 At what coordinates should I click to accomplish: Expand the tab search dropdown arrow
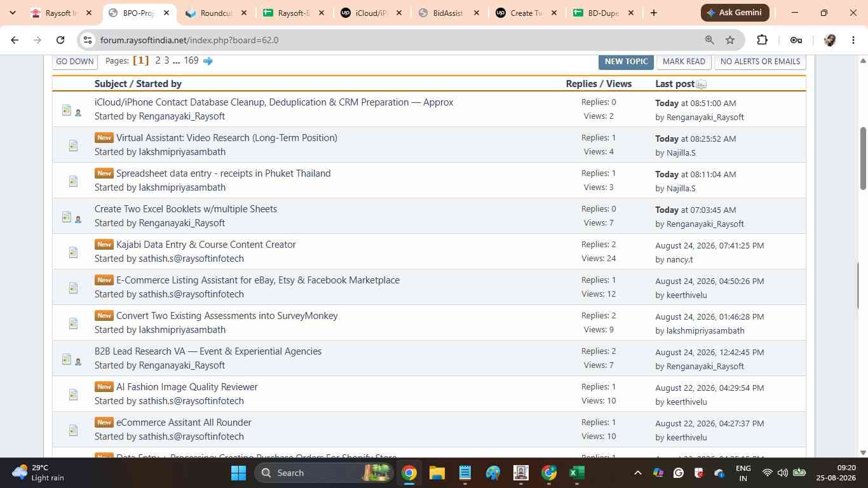click(x=12, y=13)
